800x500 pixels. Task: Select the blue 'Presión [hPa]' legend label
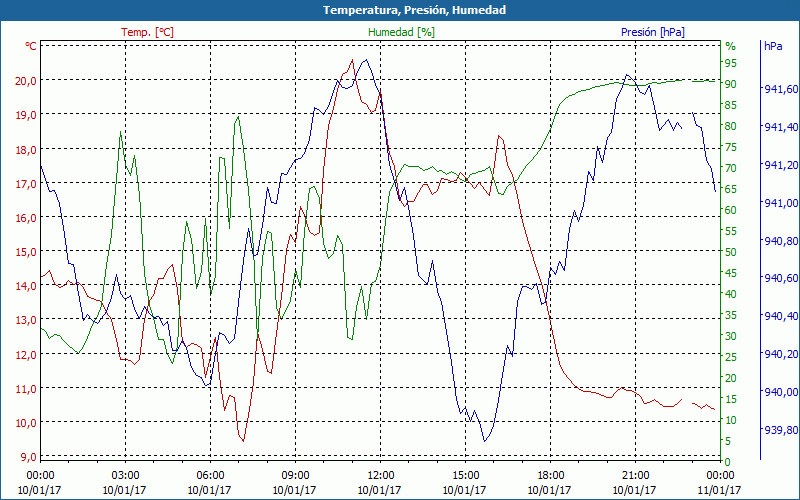[x=653, y=32]
